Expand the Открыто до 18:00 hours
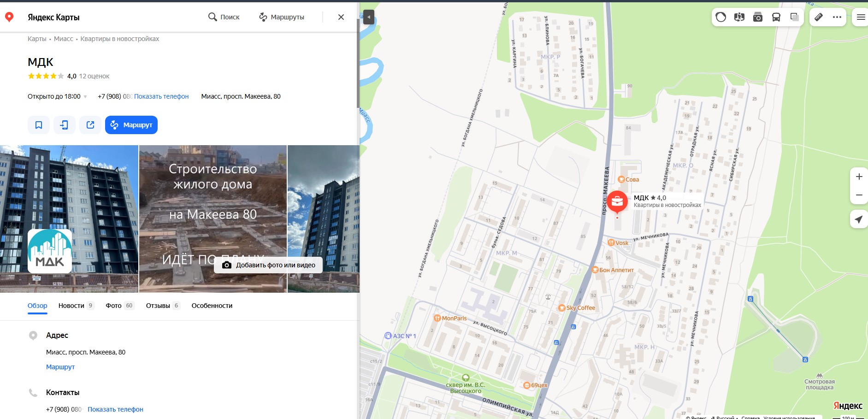The image size is (868, 419). click(x=57, y=96)
